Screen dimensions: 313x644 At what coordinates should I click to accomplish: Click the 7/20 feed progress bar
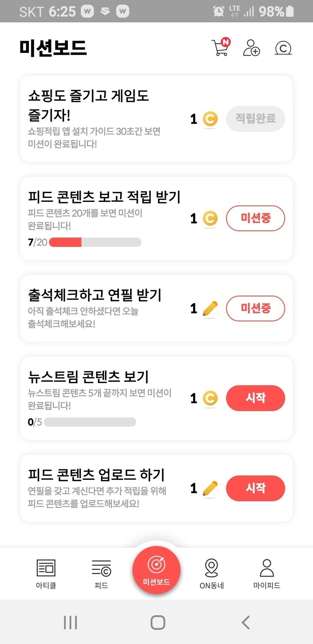[x=95, y=242]
